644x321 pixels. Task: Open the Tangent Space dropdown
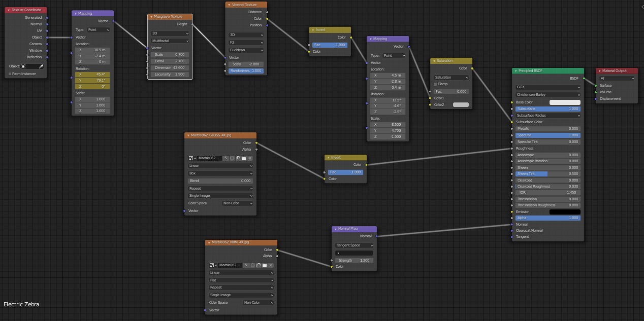354,245
